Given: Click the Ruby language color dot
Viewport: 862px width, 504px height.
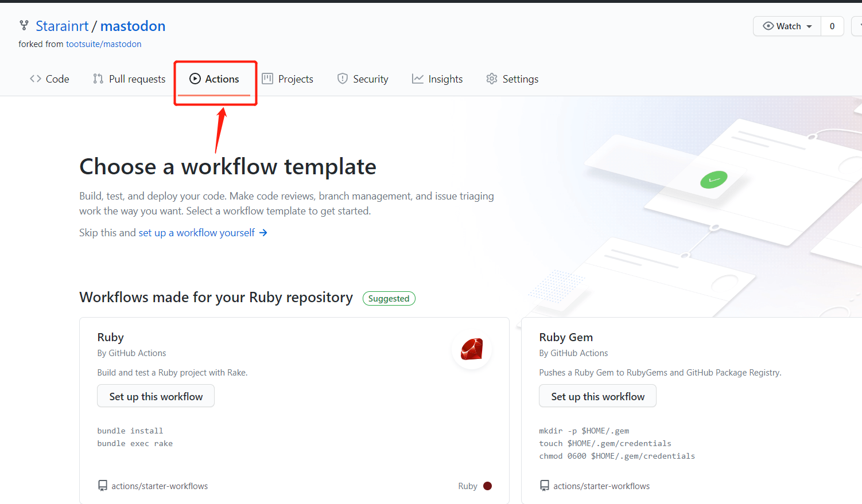Looking at the screenshot, I should pyautogui.click(x=488, y=486).
